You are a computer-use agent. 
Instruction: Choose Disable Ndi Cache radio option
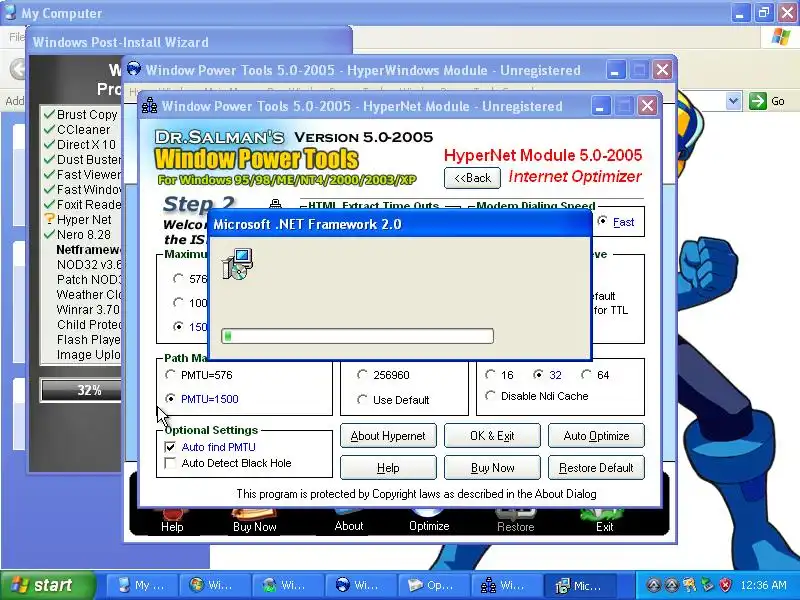point(490,395)
